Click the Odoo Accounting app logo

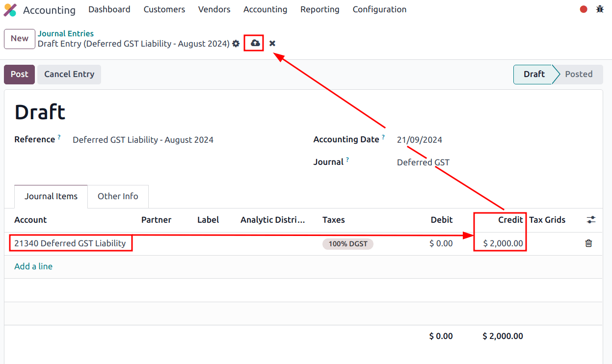pyautogui.click(x=10, y=10)
